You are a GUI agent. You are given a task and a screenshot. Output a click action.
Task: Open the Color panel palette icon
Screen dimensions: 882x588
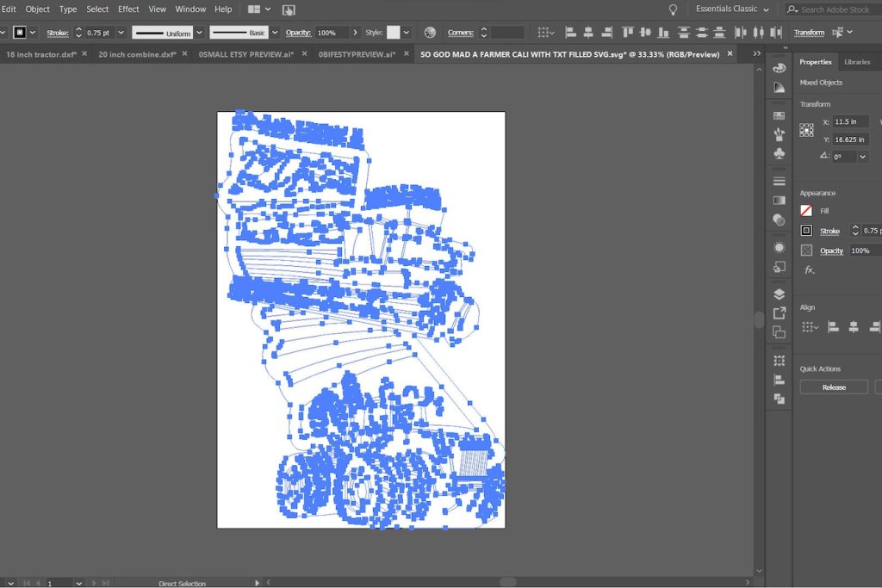click(x=779, y=68)
